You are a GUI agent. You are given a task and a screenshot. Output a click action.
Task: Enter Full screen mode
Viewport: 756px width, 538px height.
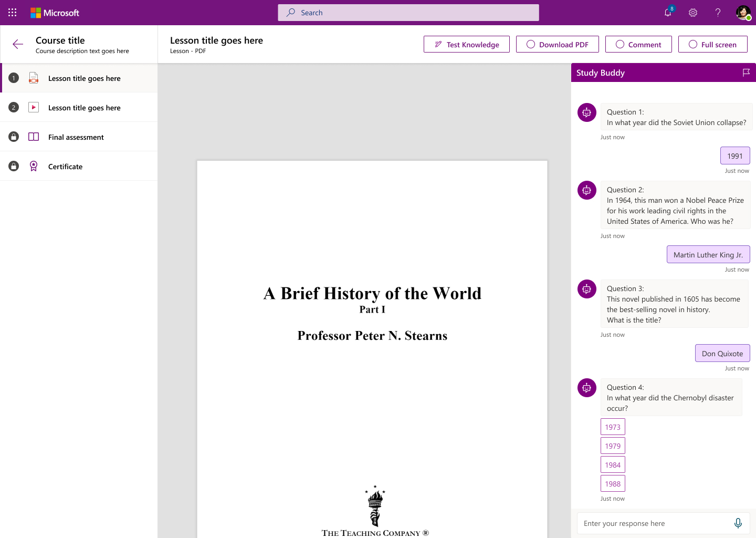point(713,45)
